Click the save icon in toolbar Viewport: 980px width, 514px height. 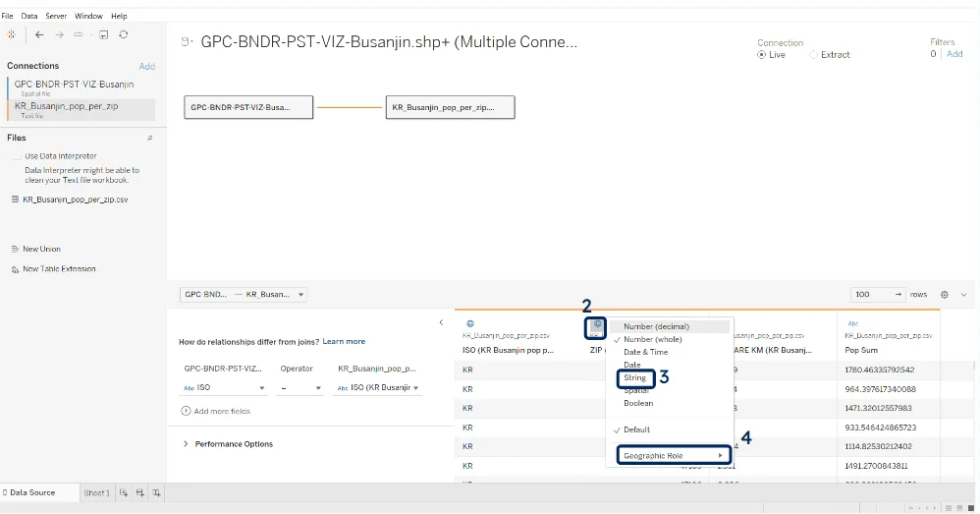pos(103,34)
